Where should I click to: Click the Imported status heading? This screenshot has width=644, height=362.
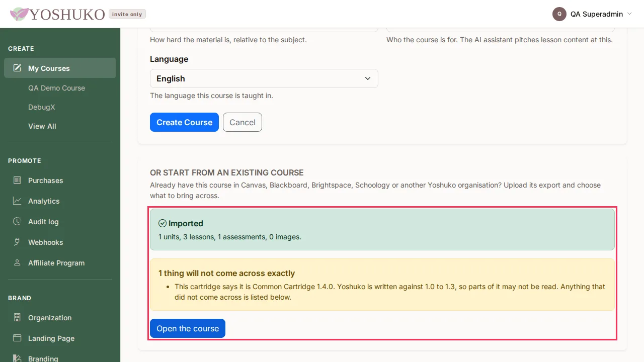tap(186, 223)
